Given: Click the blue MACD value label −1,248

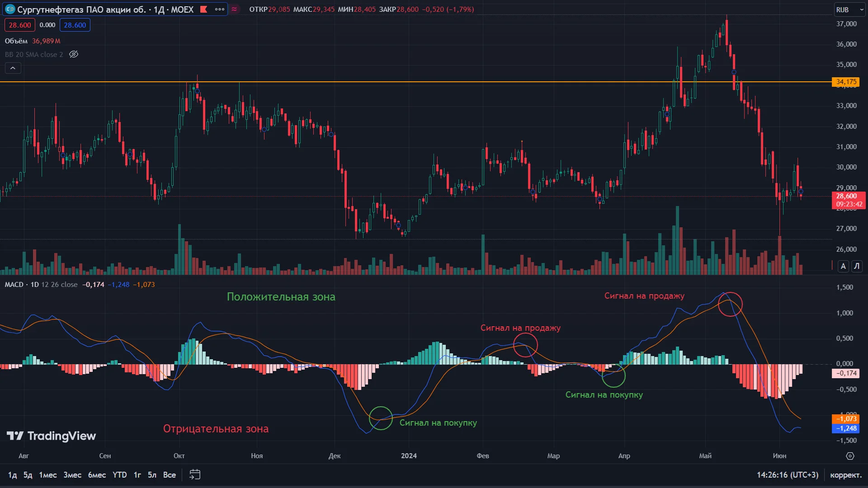Looking at the screenshot, I should click(845, 428).
